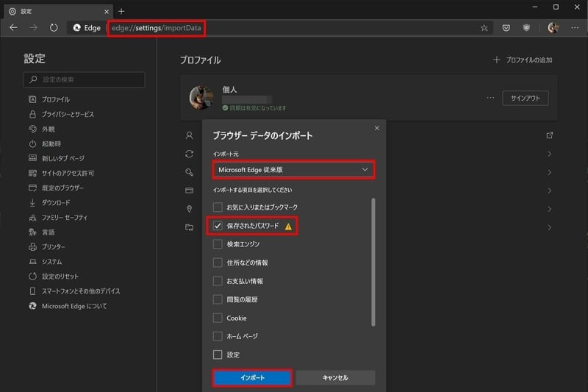Click the location pin addresses icon
The image size is (588, 392).
coord(190,209)
